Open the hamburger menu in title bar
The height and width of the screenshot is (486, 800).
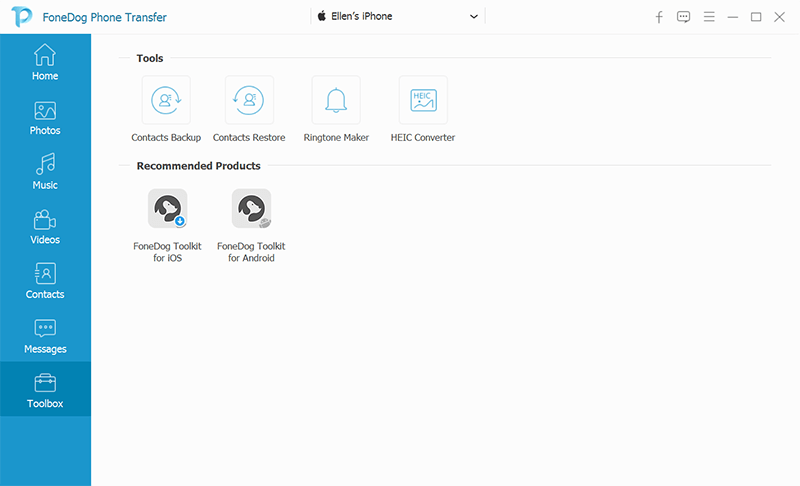(x=709, y=17)
